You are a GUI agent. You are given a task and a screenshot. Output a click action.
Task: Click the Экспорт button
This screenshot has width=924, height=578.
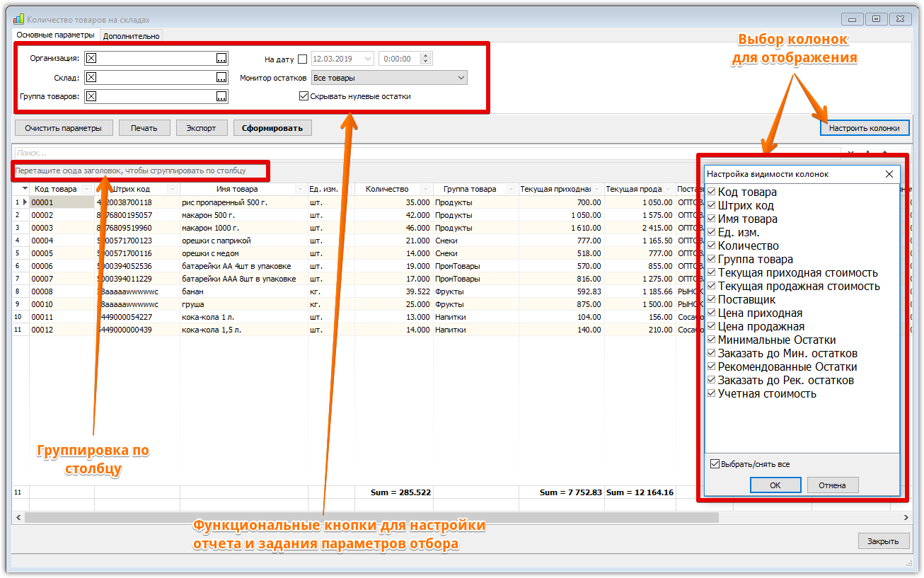tap(202, 128)
